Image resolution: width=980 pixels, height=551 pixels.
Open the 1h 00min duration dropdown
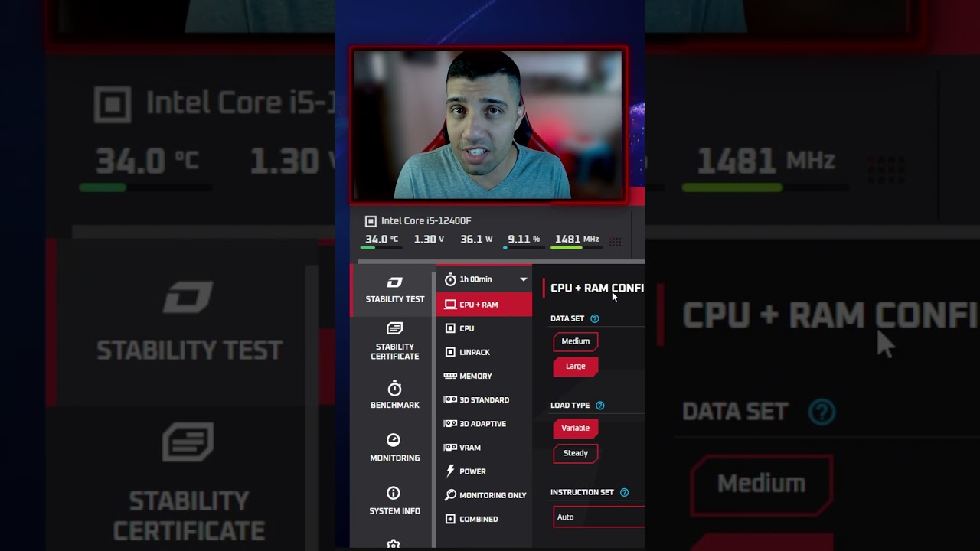tap(484, 279)
